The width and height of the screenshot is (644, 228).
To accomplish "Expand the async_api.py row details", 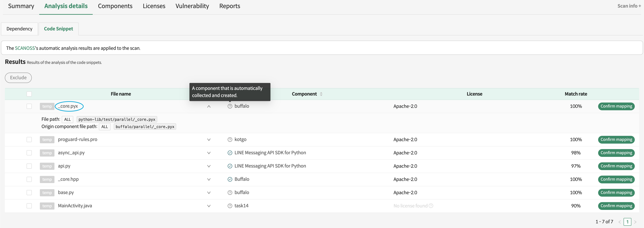I will tap(209, 153).
